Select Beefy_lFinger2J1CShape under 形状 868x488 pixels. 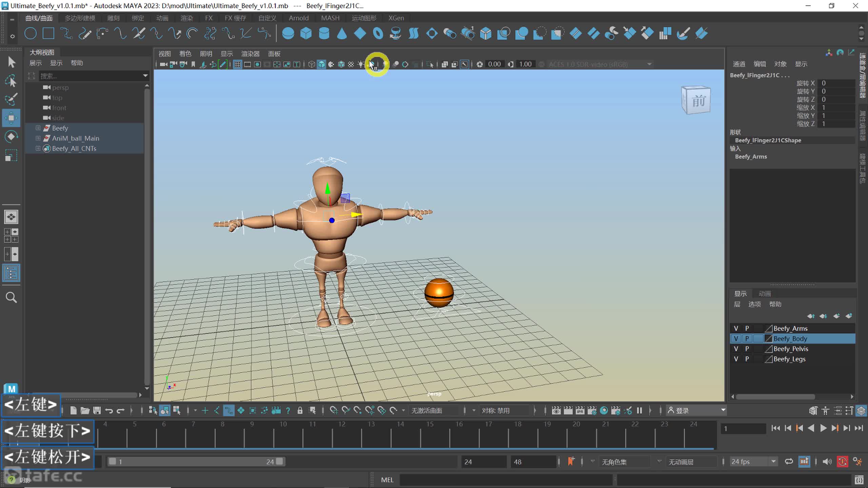coord(768,140)
